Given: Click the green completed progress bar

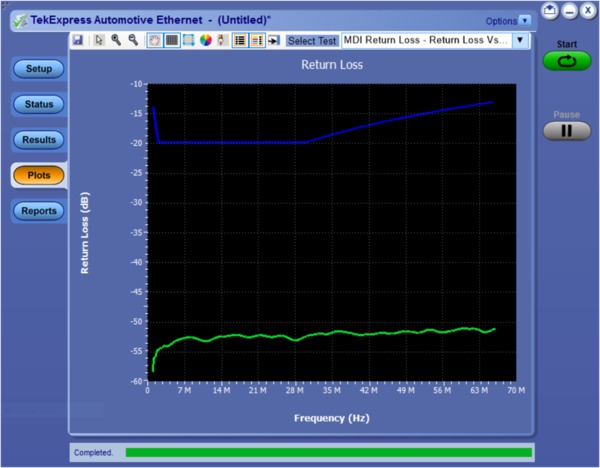Looking at the screenshot, I should [x=328, y=453].
